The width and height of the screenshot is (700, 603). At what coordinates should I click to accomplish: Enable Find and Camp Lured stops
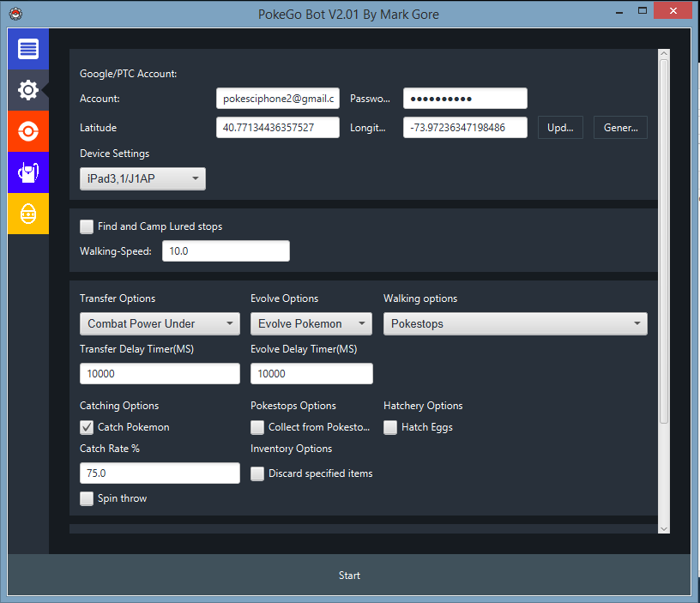tap(87, 226)
